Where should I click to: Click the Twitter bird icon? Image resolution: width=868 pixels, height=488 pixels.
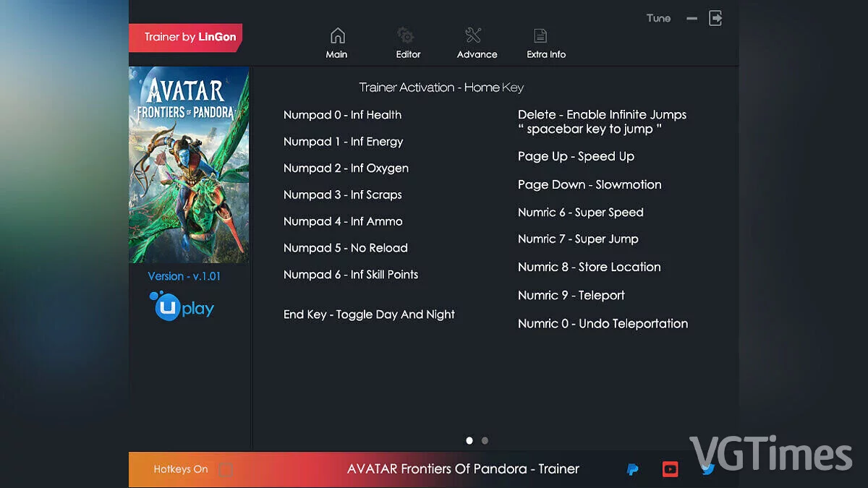pos(707,469)
